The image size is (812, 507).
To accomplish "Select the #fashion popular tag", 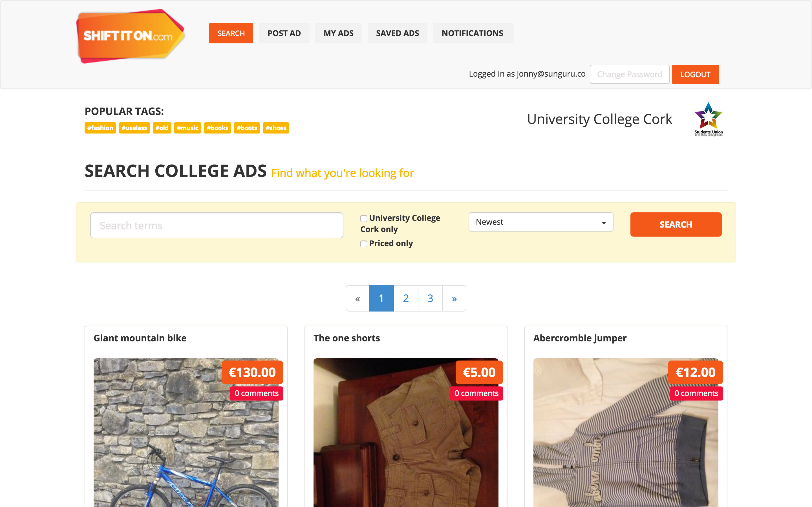I will coord(100,128).
